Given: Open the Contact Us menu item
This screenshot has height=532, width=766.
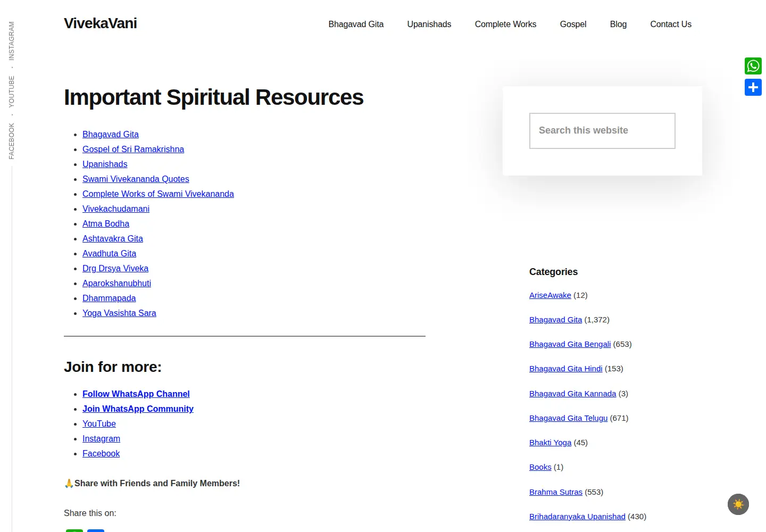Looking at the screenshot, I should (671, 24).
